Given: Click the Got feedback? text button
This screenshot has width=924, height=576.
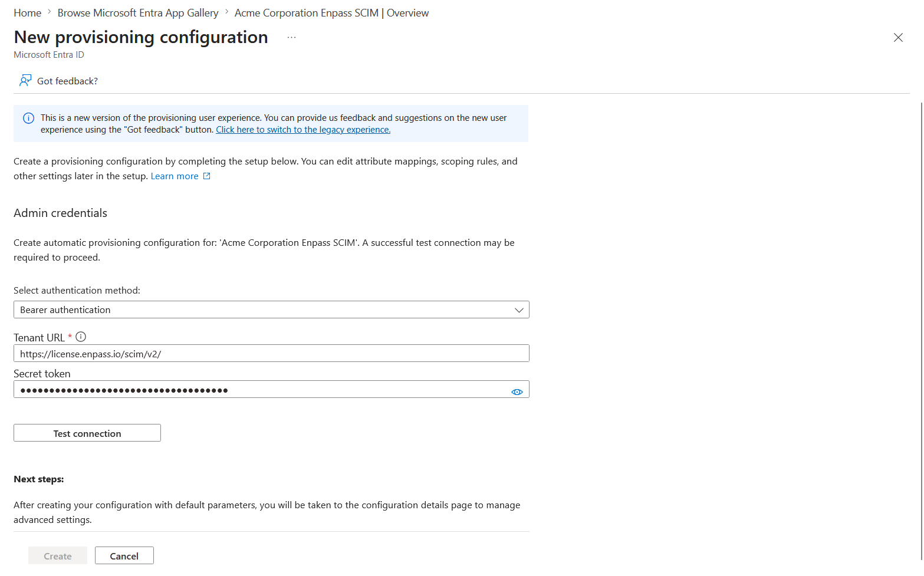Looking at the screenshot, I should (68, 81).
